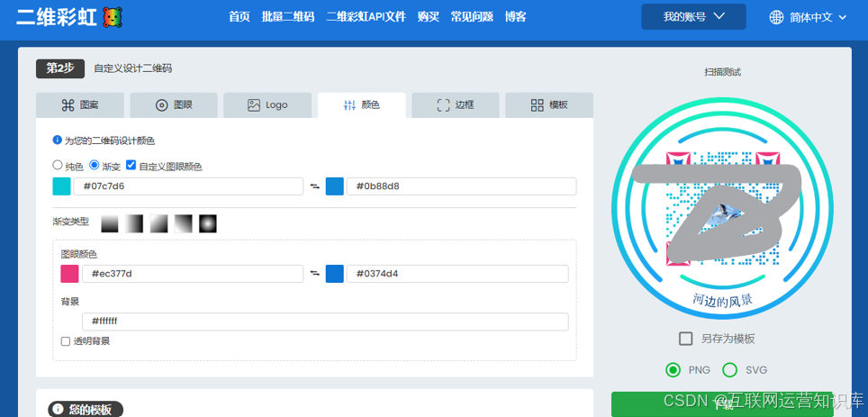Click the 图眼颜色 label
Image resolution: width=868 pixels, height=417 pixels.
(78, 254)
